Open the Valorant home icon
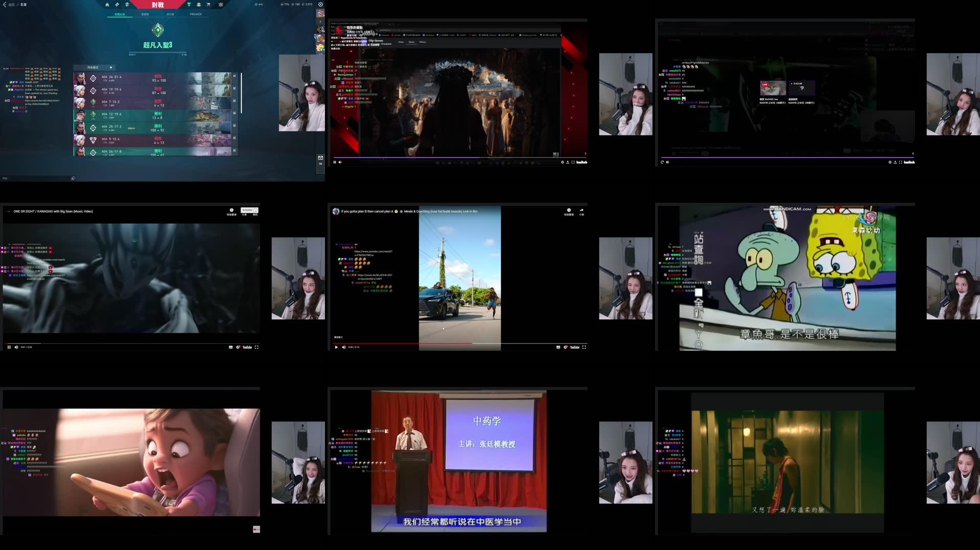 click(107, 5)
